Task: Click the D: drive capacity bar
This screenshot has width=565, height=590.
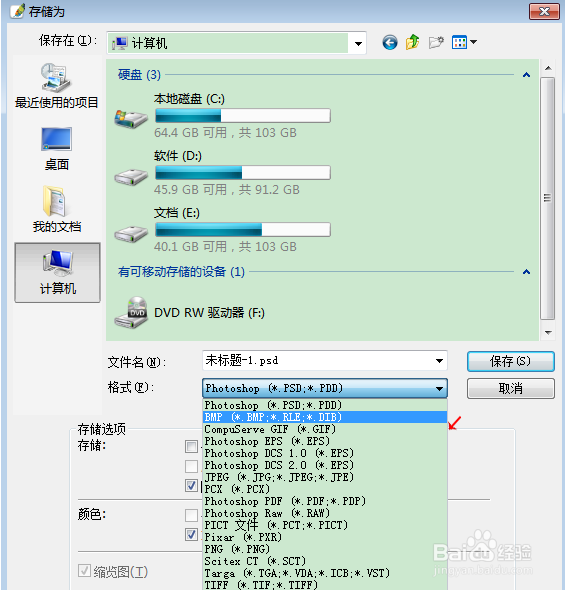Action: coord(243,173)
